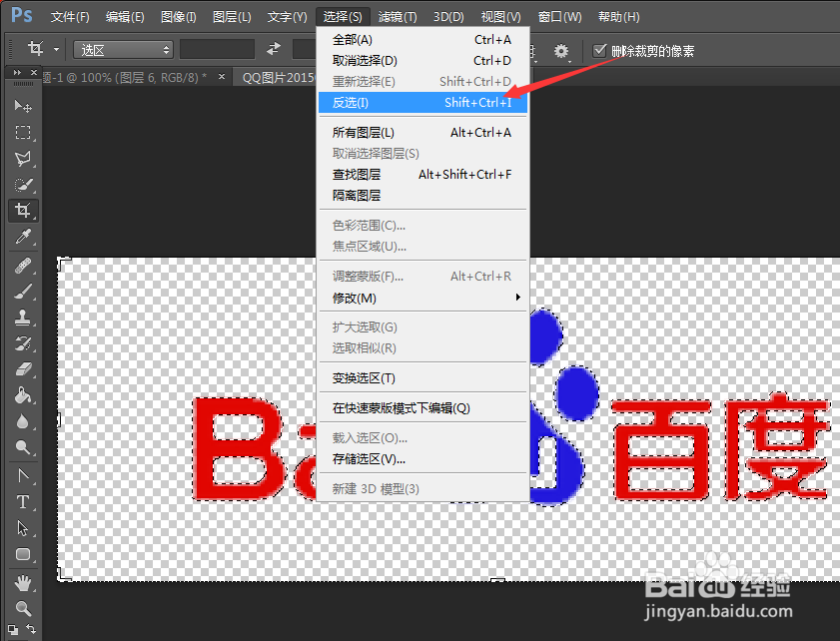Open the 窗口(W) menu
The image size is (840, 641).
tap(559, 17)
